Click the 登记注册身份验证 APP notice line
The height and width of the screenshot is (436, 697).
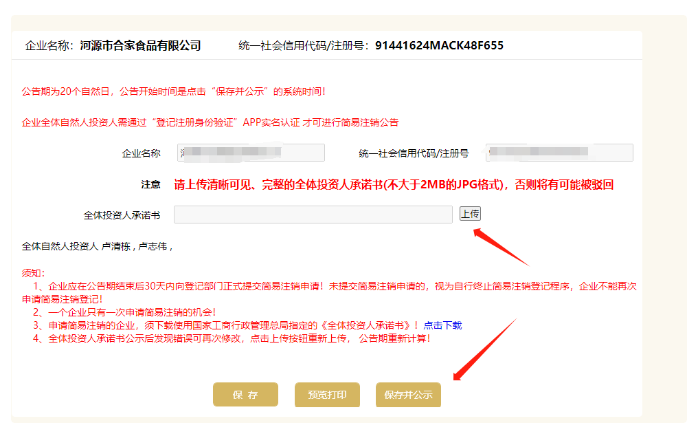tap(210, 123)
